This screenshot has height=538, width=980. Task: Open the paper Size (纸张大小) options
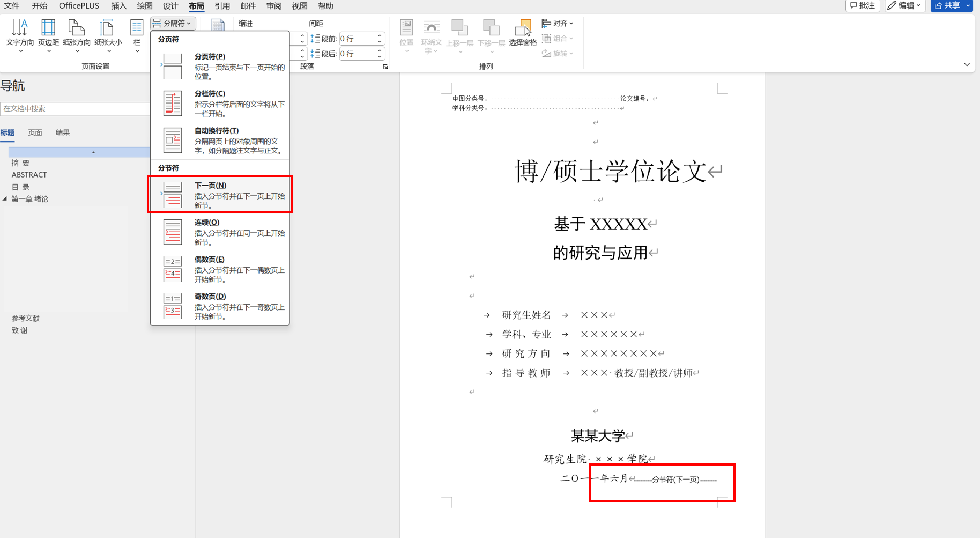(108, 36)
